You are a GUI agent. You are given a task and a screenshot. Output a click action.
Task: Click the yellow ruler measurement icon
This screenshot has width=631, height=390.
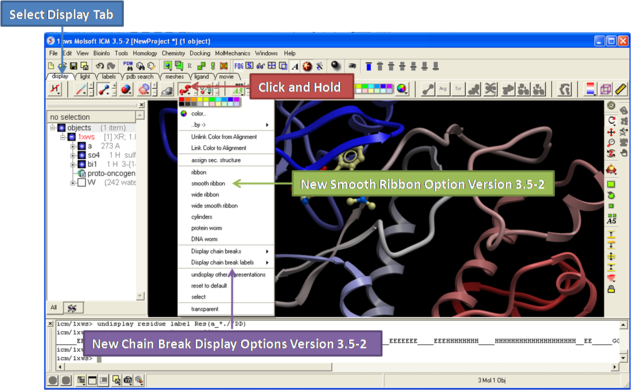pyautogui.click(x=621, y=89)
